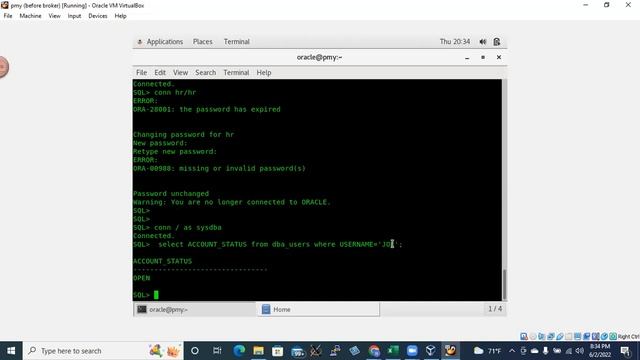The image size is (640, 360).
Task: Click the Thu 20:34 clock in the panel
Action: point(455,42)
